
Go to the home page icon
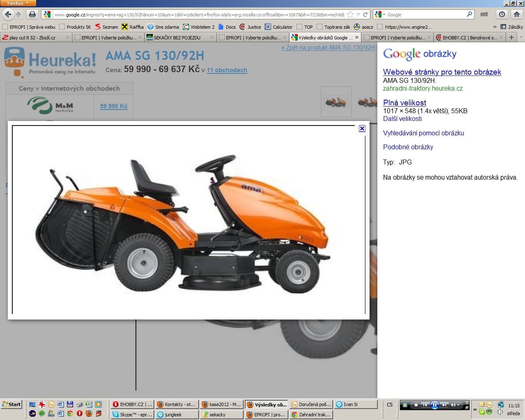(516, 14)
